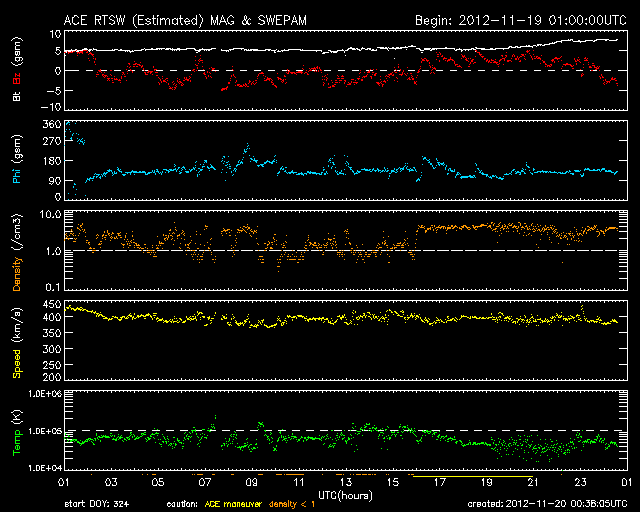Click the "10.0" tick on the Density panel

50,214
